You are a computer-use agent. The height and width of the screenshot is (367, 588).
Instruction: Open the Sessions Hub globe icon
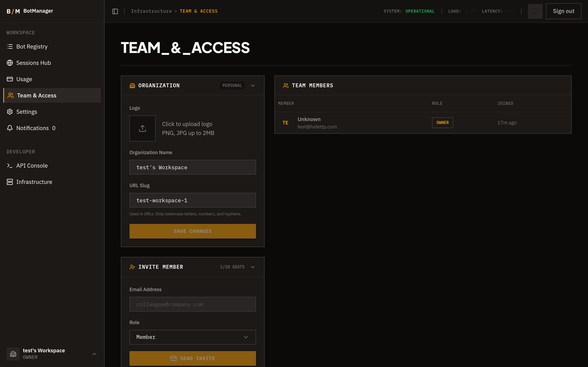pos(10,63)
